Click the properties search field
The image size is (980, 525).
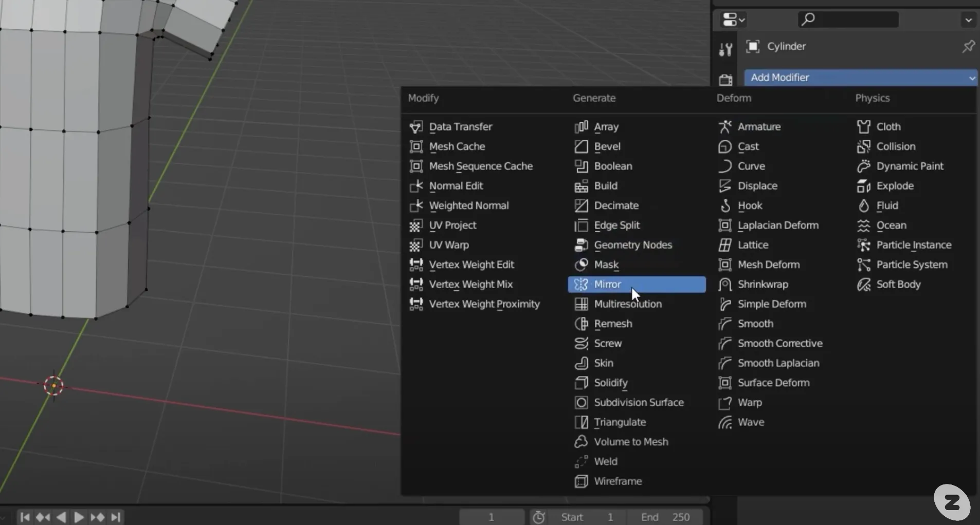(x=848, y=20)
